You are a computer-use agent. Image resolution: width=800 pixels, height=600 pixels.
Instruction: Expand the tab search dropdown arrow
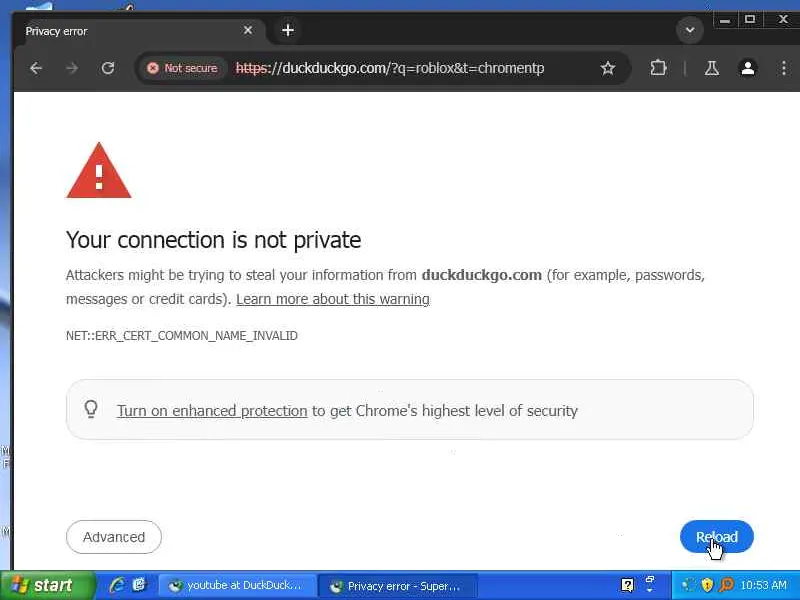click(x=690, y=30)
